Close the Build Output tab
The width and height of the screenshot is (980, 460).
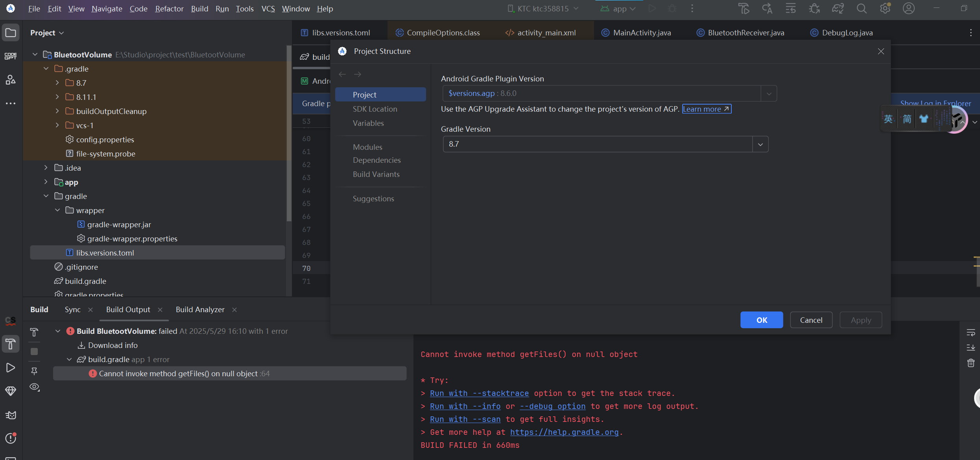pyautogui.click(x=160, y=310)
